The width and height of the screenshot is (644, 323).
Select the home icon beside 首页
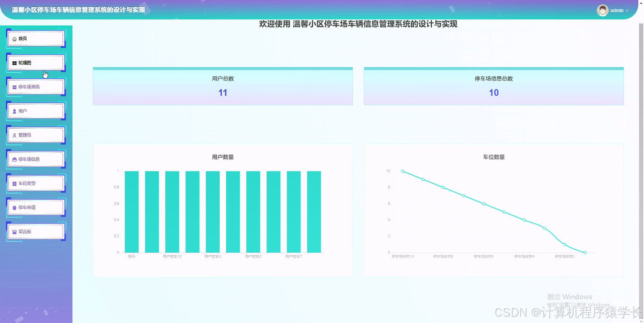coord(14,39)
